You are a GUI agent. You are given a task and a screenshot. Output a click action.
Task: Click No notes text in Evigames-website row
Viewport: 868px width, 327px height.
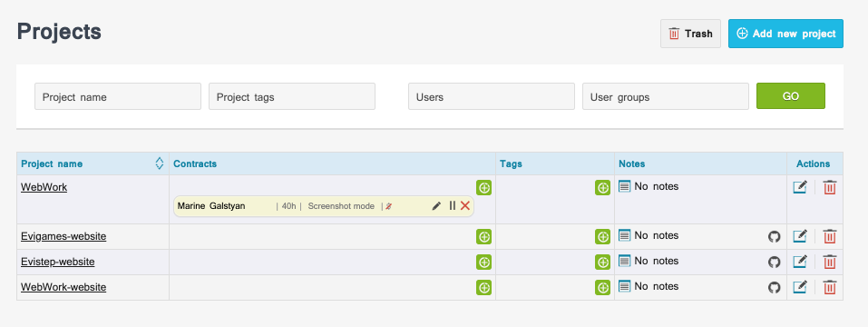657,235
